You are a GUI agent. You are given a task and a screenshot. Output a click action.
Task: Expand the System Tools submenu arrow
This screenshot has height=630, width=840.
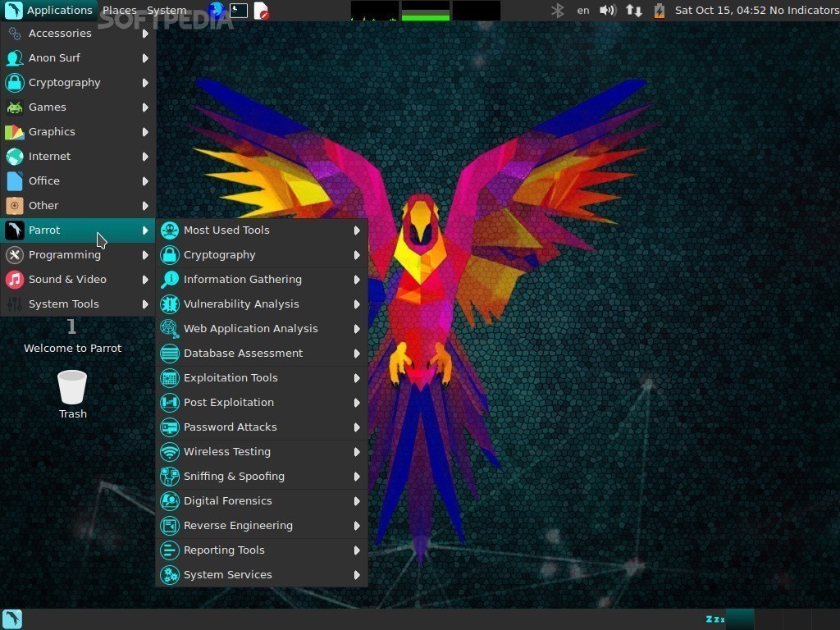[145, 305]
